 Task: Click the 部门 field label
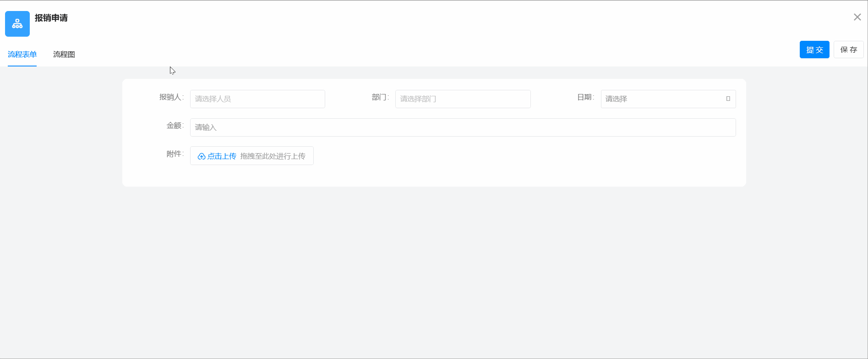tap(380, 97)
